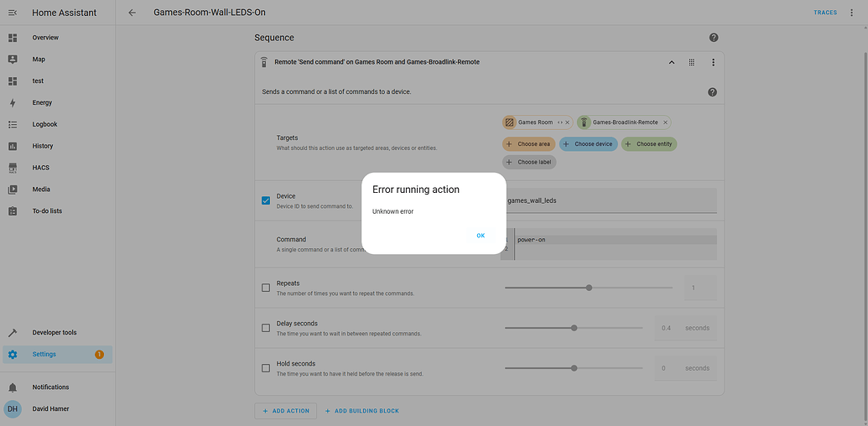Click the Developer tools hammer icon
The height and width of the screenshot is (426, 868).
(x=13, y=333)
